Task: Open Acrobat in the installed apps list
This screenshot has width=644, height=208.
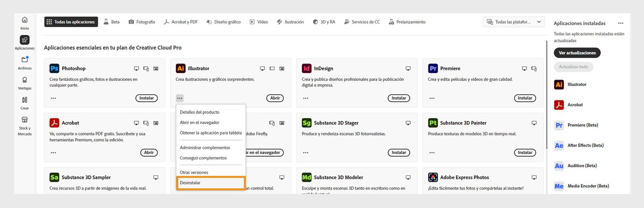Action: [568, 105]
